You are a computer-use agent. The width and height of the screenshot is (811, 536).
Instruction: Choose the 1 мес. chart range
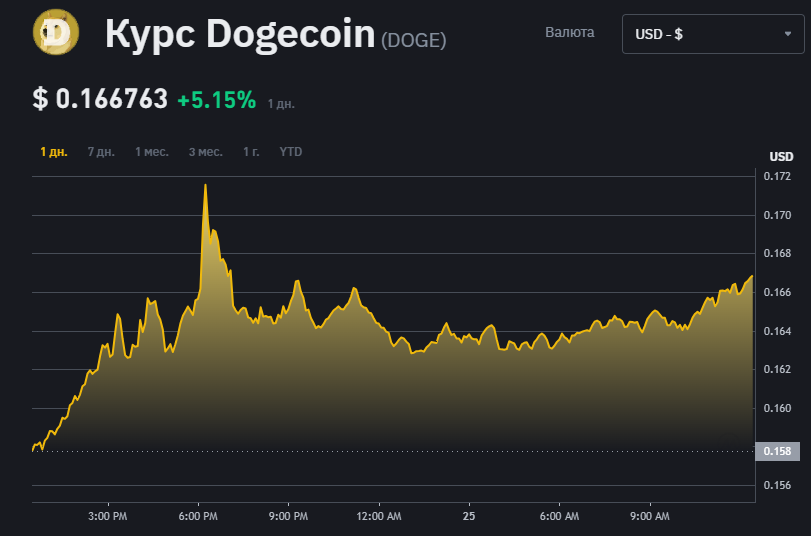152,152
